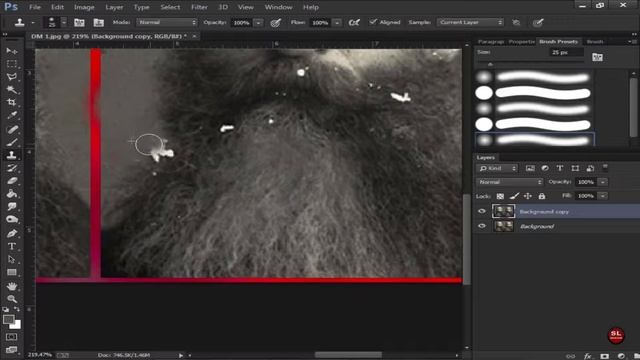This screenshot has width=640, height=360.
Task: Open the Layer menu
Action: 114,7
